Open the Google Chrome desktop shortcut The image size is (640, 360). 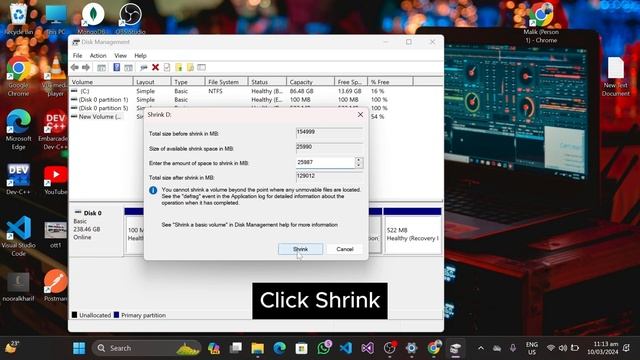[x=18, y=76]
